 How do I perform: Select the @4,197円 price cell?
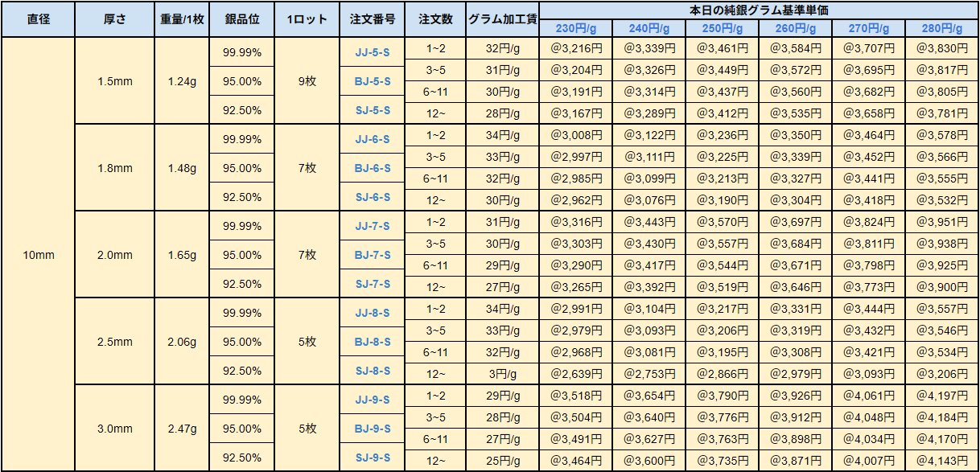coord(941,396)
